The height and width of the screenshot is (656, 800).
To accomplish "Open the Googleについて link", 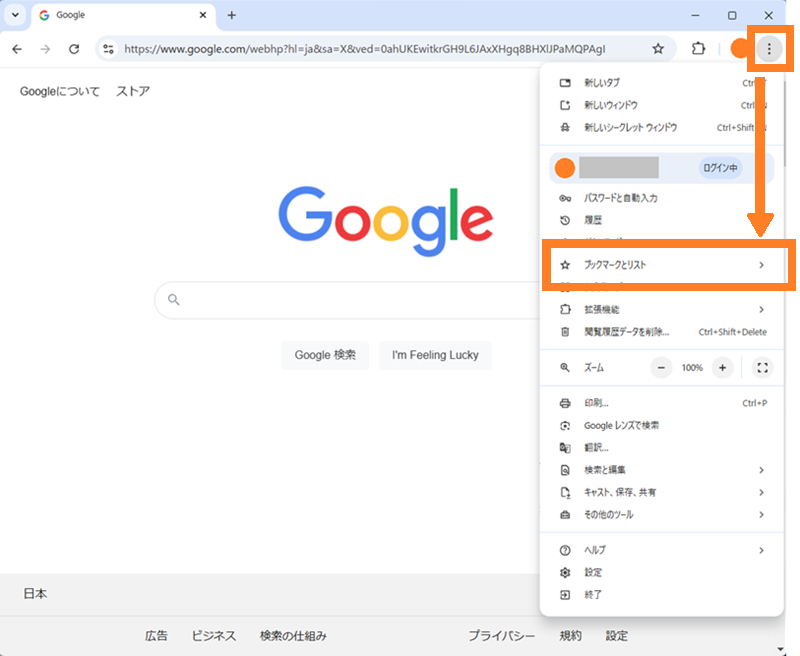I will coord(60,91).
